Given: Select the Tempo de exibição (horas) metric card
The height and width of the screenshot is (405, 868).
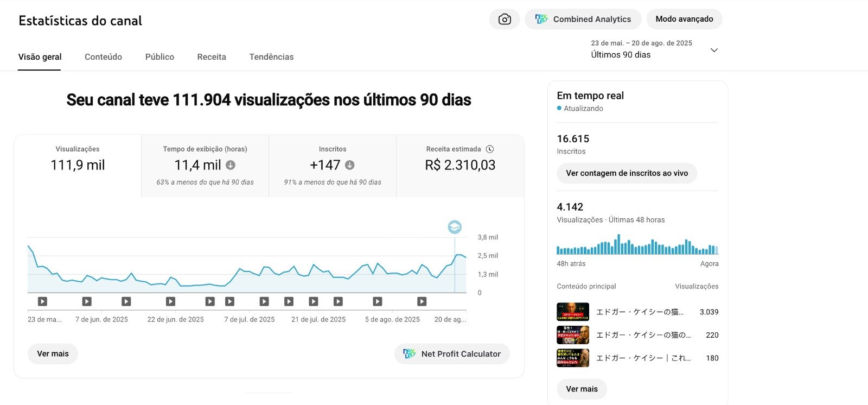Looking at the screenshot, I should [x=205, y=166].
